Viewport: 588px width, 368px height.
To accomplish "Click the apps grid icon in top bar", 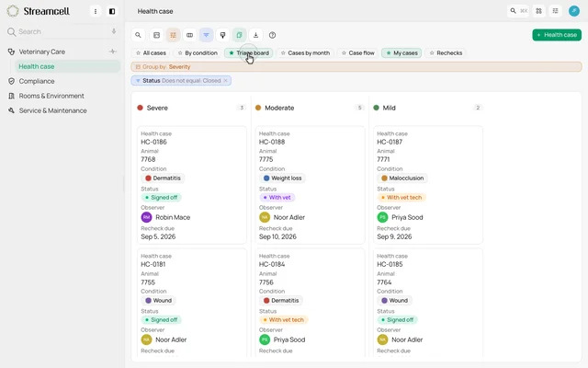I will 538,11.
